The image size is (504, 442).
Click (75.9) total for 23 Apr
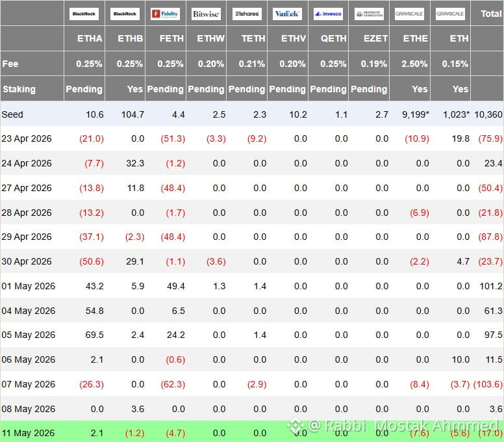(490, 138)
